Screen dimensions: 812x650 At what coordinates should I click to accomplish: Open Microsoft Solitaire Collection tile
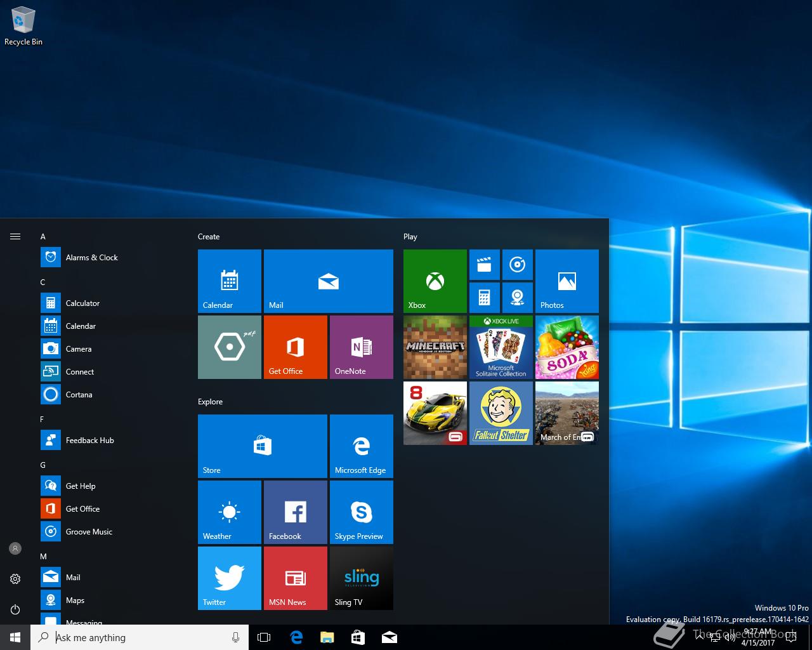pyautogui.click(x=501, y=347)
